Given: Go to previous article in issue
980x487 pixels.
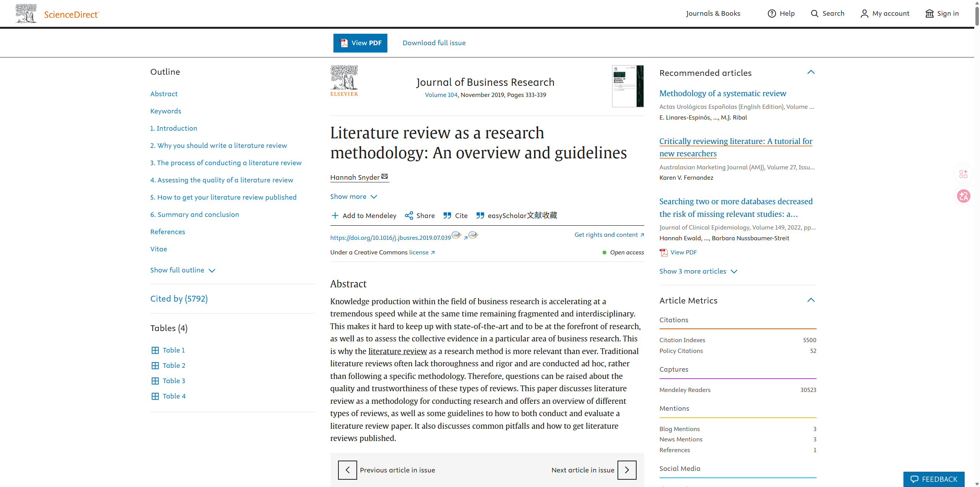Looking at the screenshot, I should [x=348, y=470].
